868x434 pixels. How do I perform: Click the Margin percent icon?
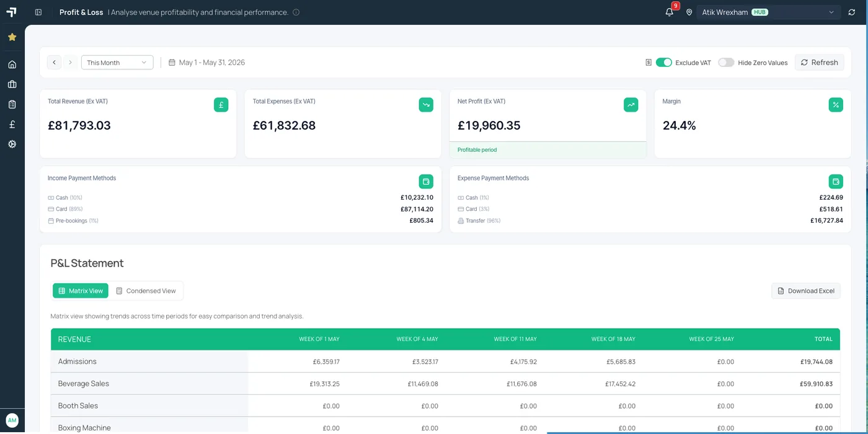pyautogui.click(x=836, y=105)
